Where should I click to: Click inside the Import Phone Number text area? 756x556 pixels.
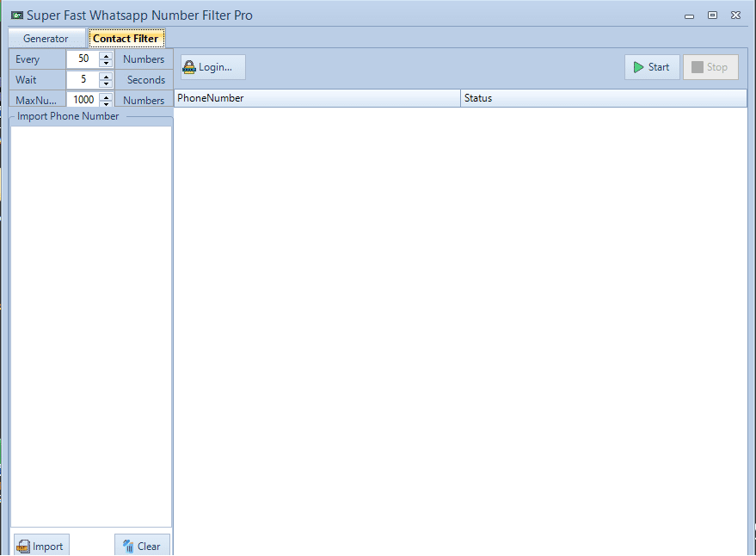91,326
